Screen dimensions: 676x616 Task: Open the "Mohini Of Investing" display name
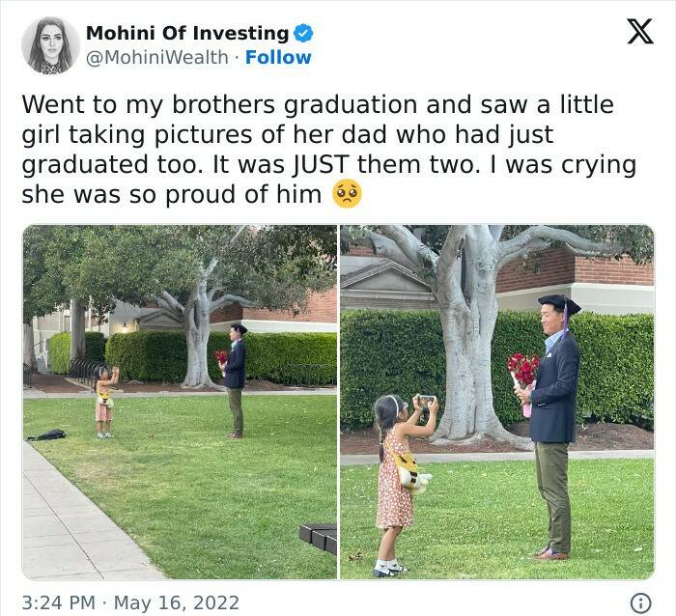pos(186,33)
